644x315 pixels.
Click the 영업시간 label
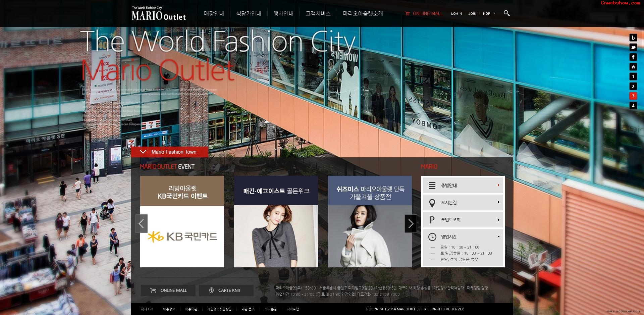pos(449,237)
